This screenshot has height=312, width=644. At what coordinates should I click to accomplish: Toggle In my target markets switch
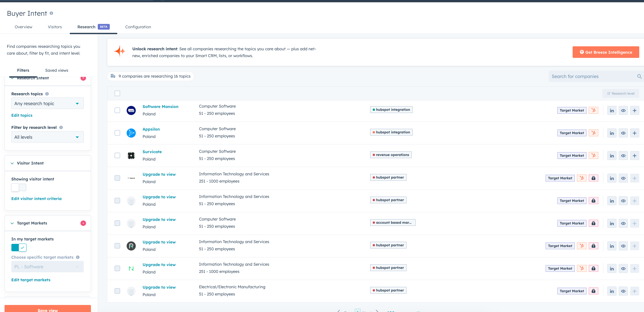(19, 247)
